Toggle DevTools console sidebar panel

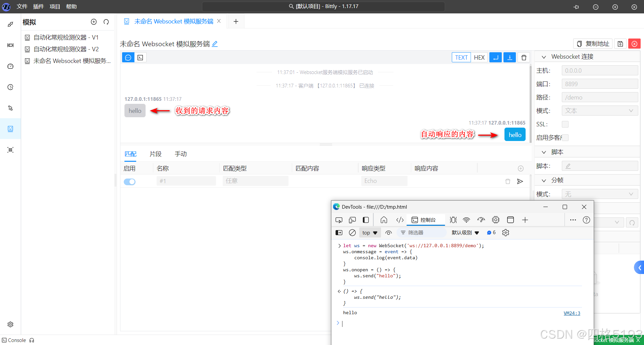(339, 232)
